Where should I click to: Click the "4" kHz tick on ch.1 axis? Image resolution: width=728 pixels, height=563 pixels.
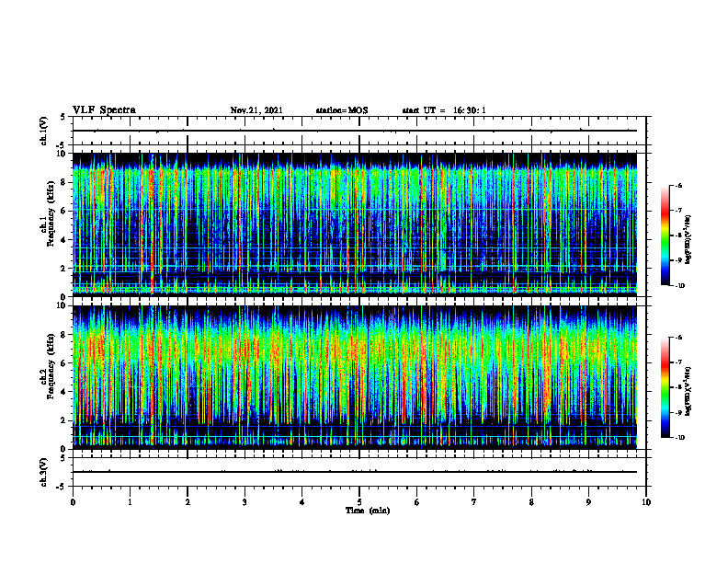64,240
